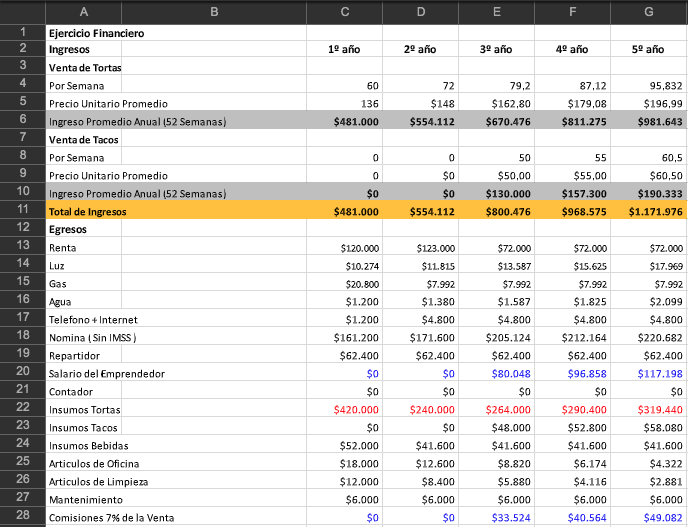This screenshot has width=688, height=527.
Task: Select the Comisiones $40.564 cell
Action: pyautogui.click(x=572, y=517)
